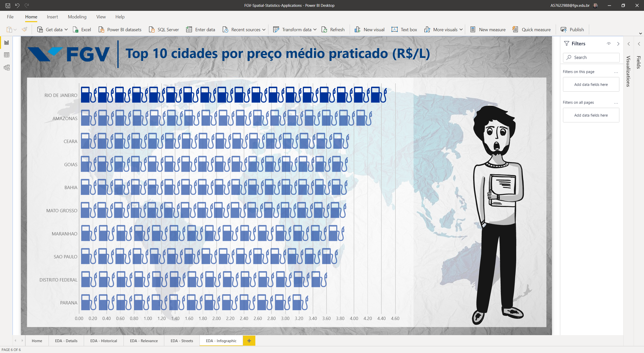
Task: Add a new page with plus button
Action: pyautogui.click(x=249, y=341)
